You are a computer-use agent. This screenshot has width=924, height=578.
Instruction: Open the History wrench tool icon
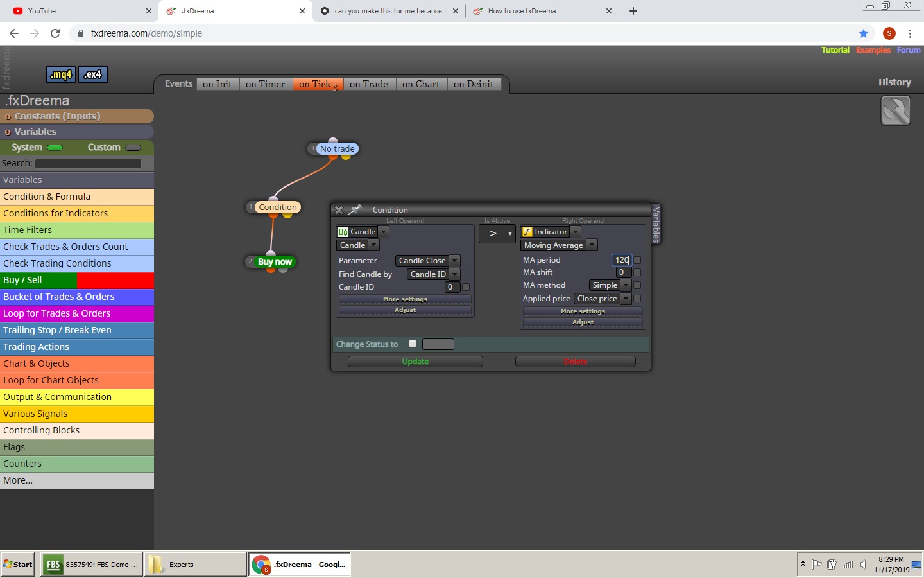(896, 110)
